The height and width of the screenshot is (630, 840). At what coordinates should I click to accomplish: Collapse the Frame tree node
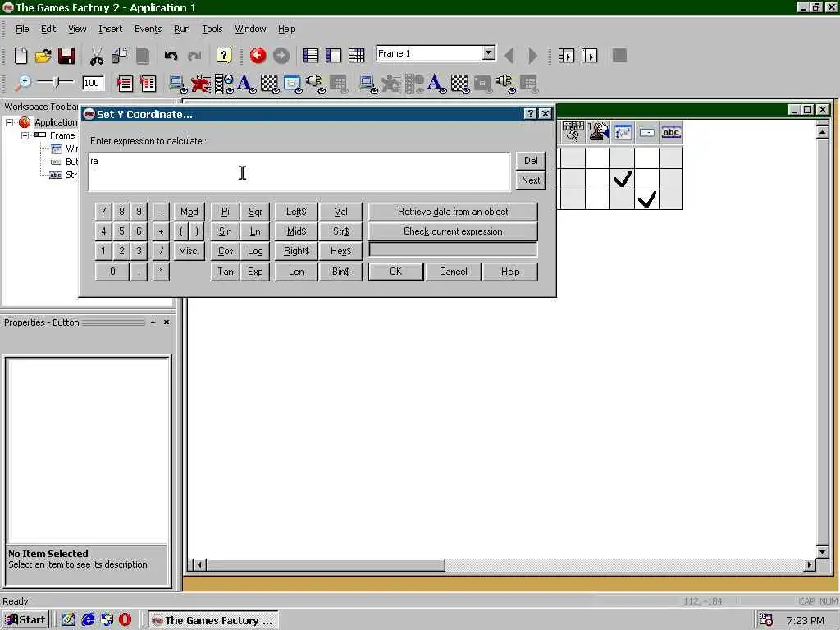coord(25,135)
